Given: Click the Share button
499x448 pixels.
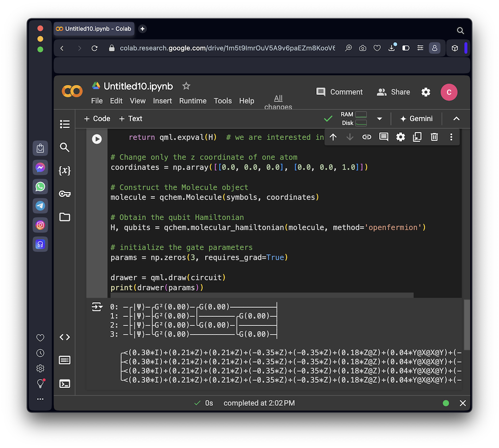Looking at the screenshot, I should [x=393, y=92].
